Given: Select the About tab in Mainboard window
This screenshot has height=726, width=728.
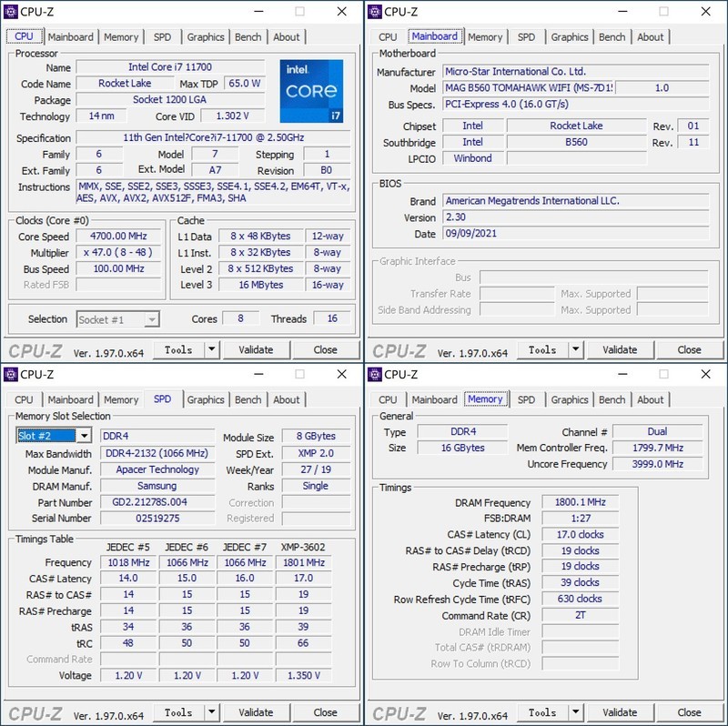Looking at the screenshot, I should [x=651, y=37].
